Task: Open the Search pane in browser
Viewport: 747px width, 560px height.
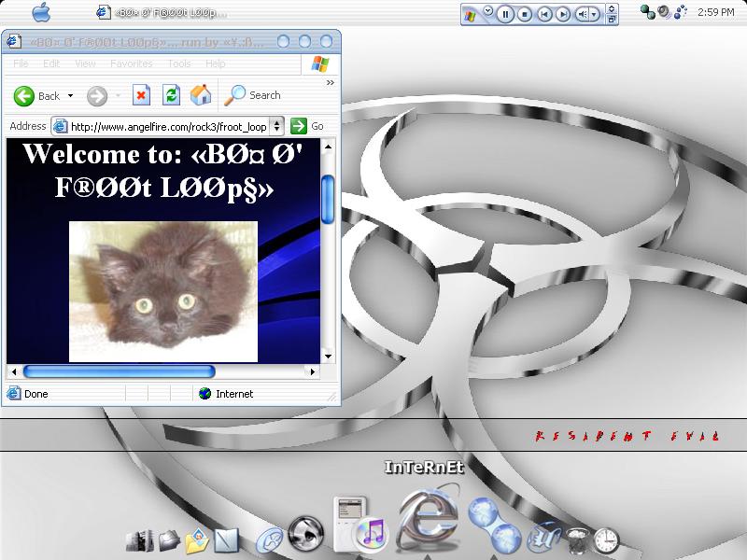Action: [254, 95]
